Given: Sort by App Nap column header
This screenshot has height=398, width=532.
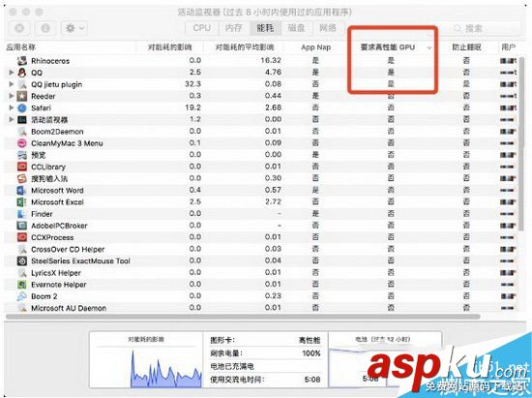Looking at the screenshot, I should (x=315, y=47).
